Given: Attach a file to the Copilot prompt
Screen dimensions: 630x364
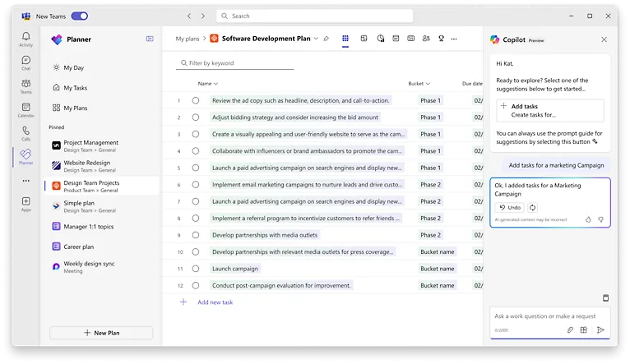Looking at the screenshot, I should pos(570,329).
